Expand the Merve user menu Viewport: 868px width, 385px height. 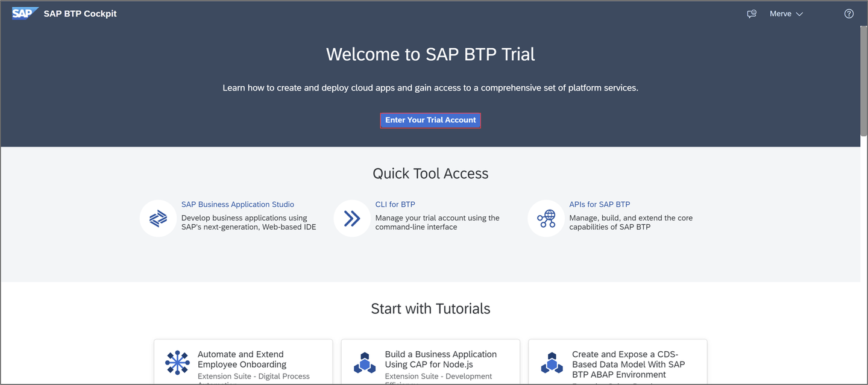pos(786,14)
